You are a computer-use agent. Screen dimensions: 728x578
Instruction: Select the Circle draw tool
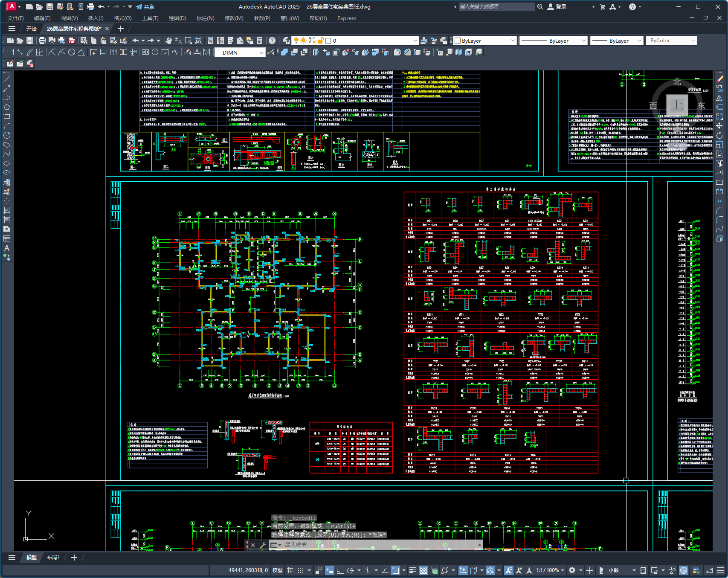pyautogui.click(x=7, y=135)
